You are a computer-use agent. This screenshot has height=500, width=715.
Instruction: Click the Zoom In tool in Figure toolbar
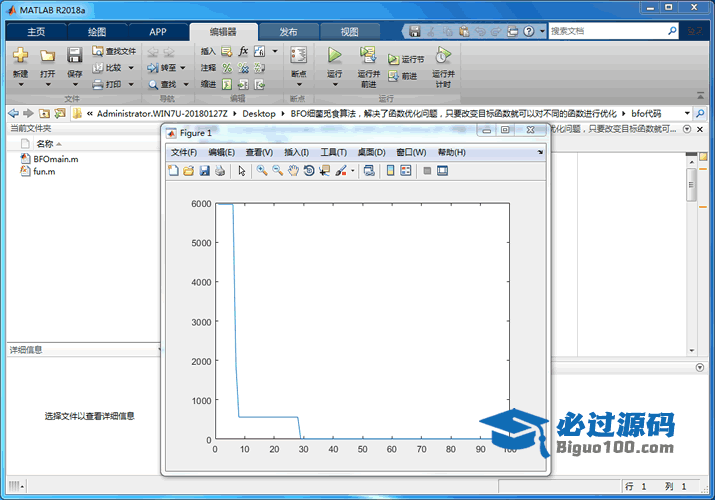click(x=262, y=171)
